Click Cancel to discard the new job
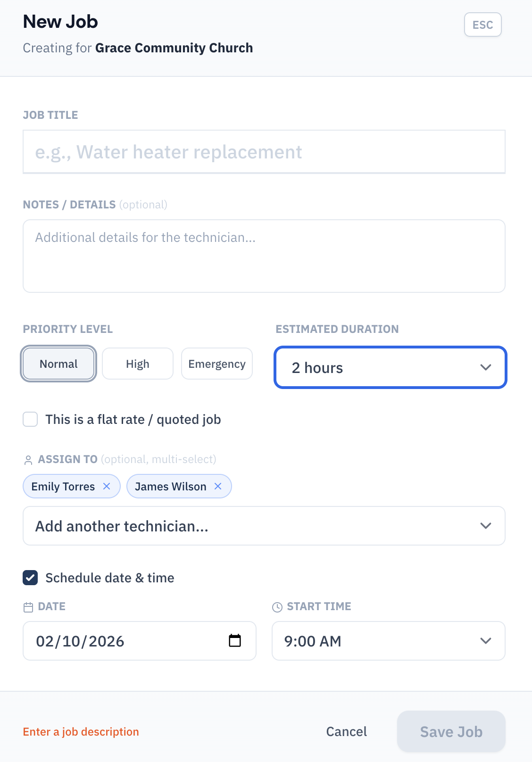532x762 pixels. (x=346, y=731)
